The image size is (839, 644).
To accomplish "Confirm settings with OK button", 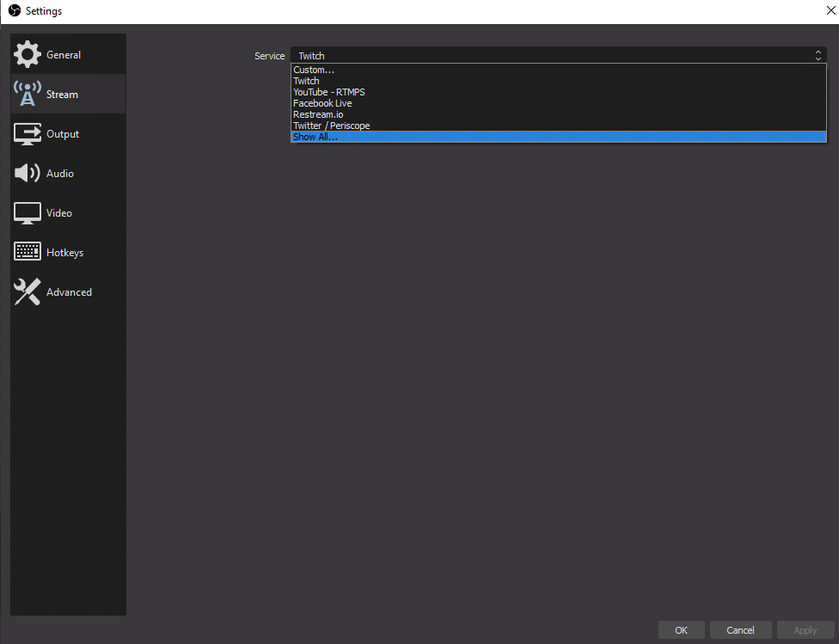I will [681, 630].
